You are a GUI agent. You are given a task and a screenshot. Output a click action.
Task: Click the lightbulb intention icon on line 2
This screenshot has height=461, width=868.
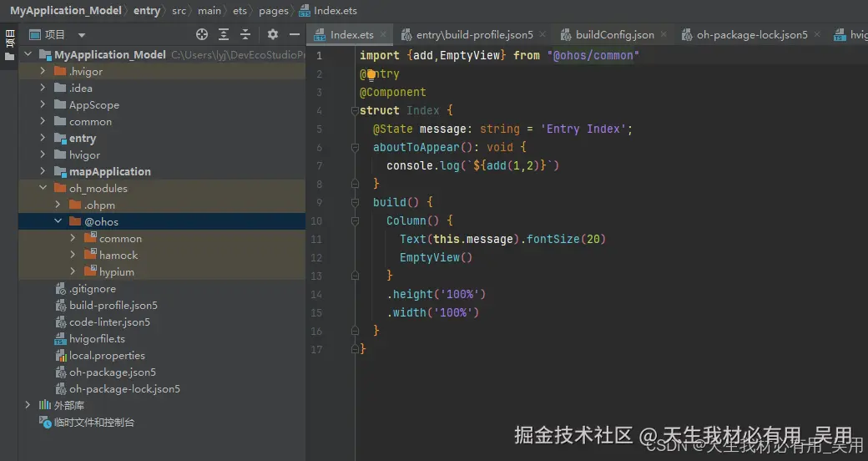pos(371,74)
